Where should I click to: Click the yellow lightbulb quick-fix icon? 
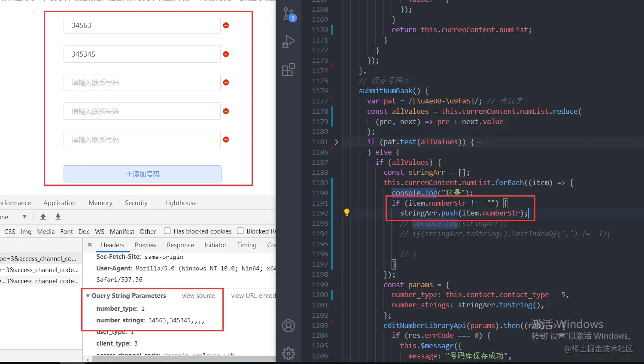tap(347, 212)
